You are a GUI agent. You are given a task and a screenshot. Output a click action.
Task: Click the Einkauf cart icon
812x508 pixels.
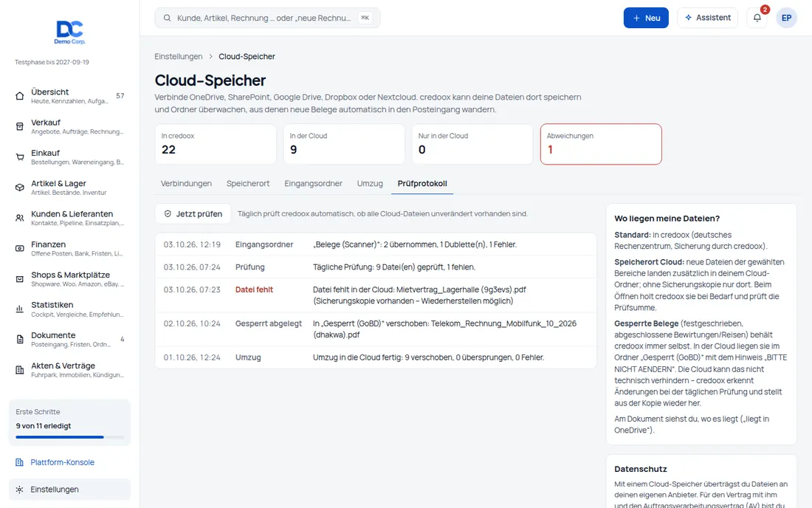pyautogui.click(x=20, y=157)
